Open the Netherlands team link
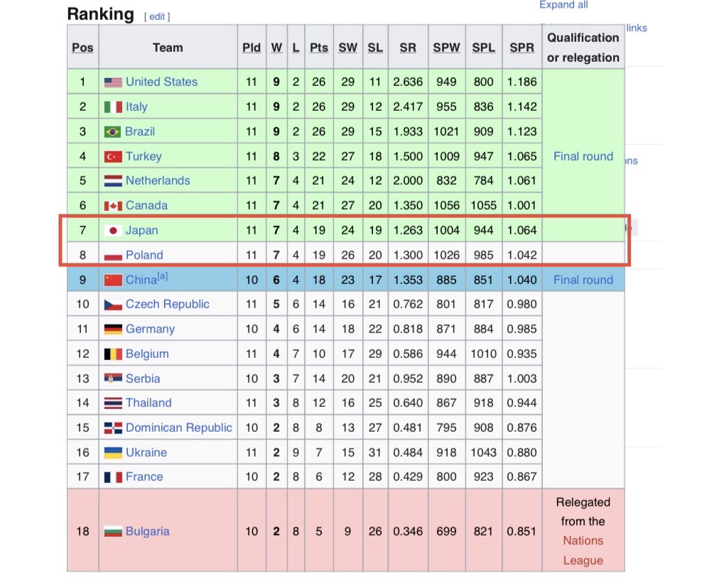Image resolution: width=707 pixels, height=588 pixels. pos(158,180)
